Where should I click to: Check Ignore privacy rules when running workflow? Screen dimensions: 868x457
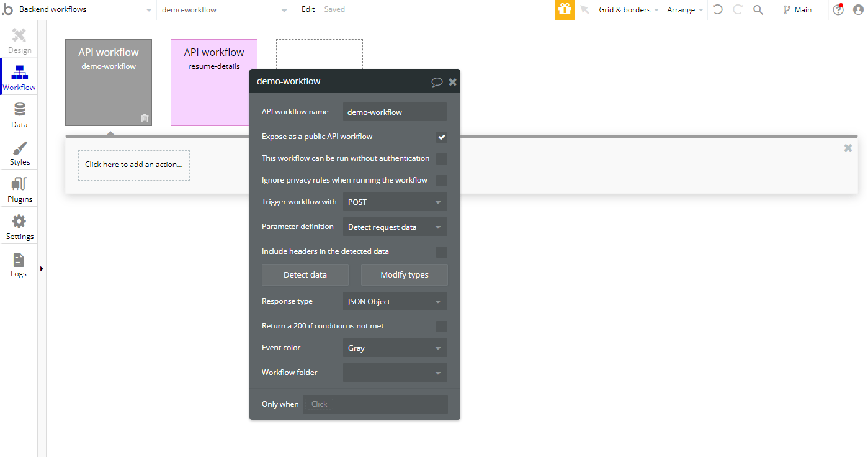[x=441, y=179]
